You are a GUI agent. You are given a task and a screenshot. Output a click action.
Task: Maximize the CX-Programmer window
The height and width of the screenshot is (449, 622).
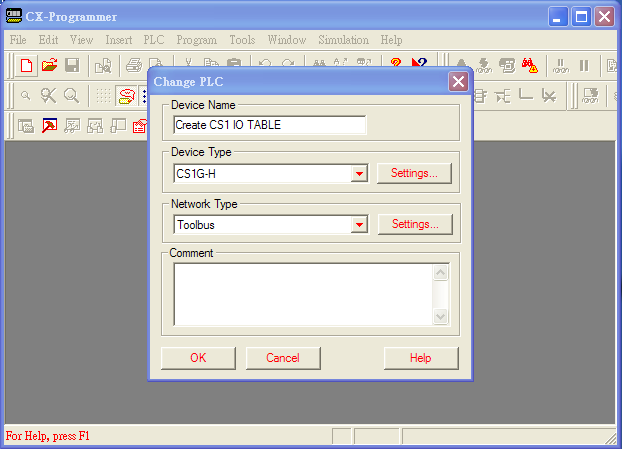(581, 17)
